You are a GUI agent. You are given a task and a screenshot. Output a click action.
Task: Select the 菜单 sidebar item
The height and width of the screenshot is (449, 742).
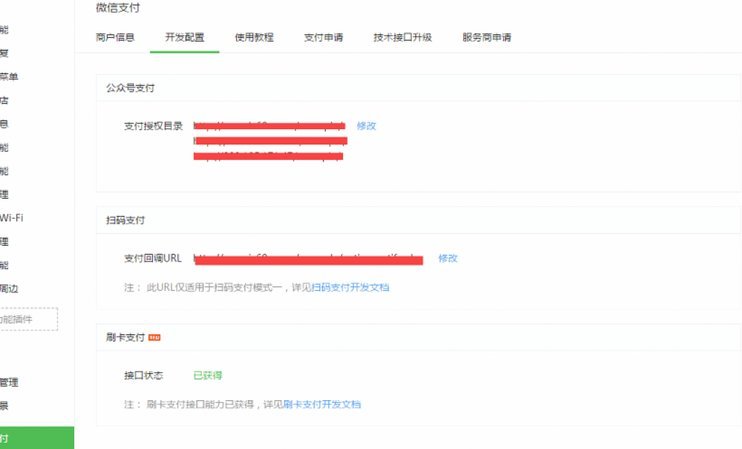pos(9,77)
